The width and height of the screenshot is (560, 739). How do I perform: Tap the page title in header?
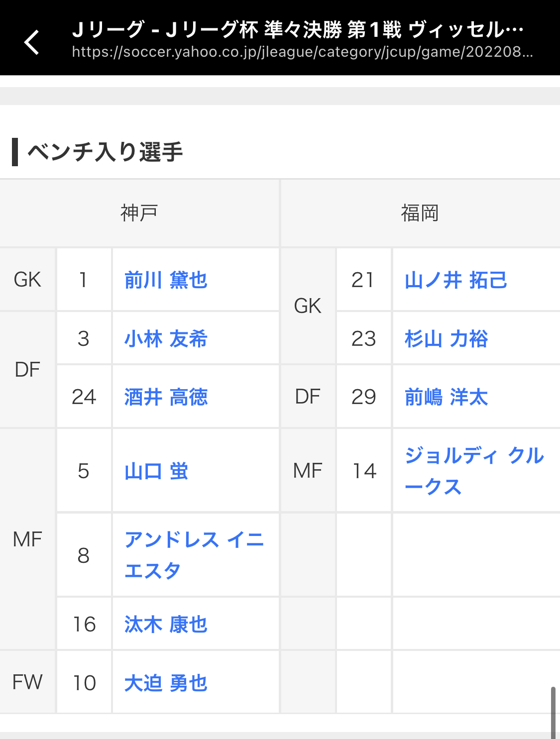[297, 30]
